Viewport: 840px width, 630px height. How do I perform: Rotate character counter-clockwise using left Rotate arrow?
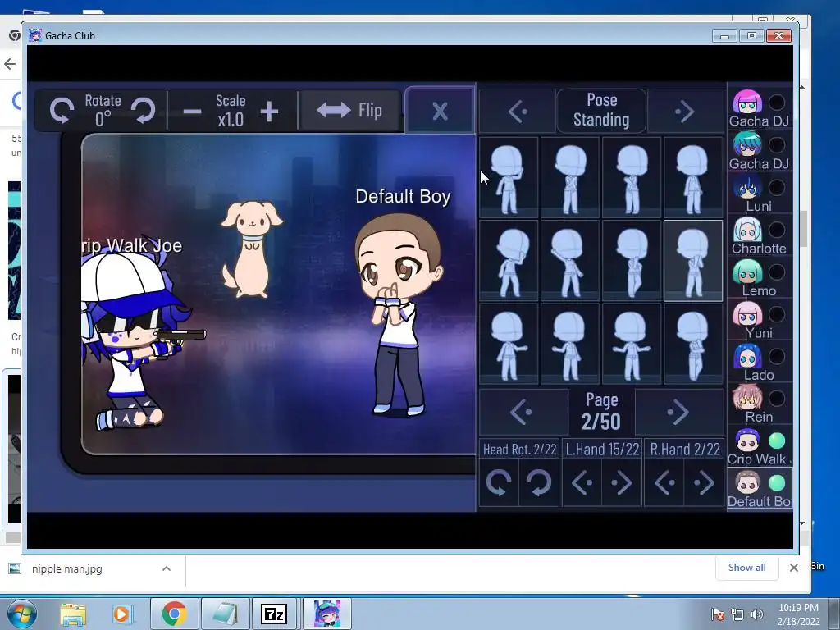click(62, 111)
